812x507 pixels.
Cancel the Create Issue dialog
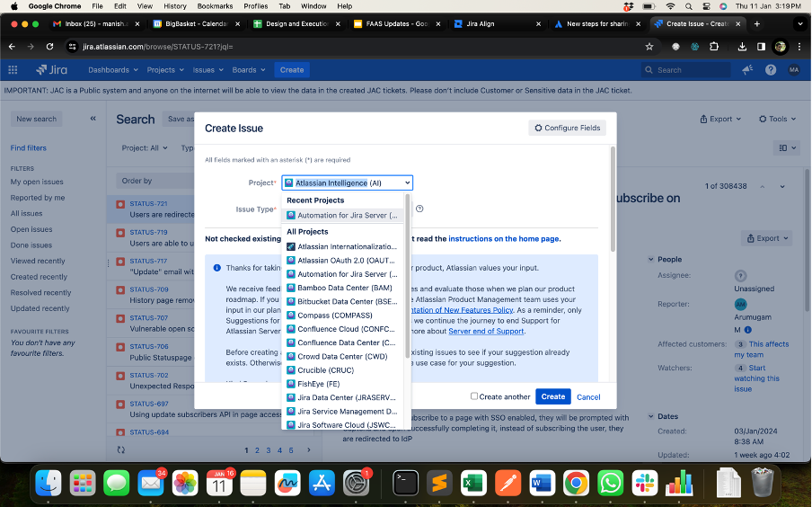pyautogui.click(x=588, y=397)
